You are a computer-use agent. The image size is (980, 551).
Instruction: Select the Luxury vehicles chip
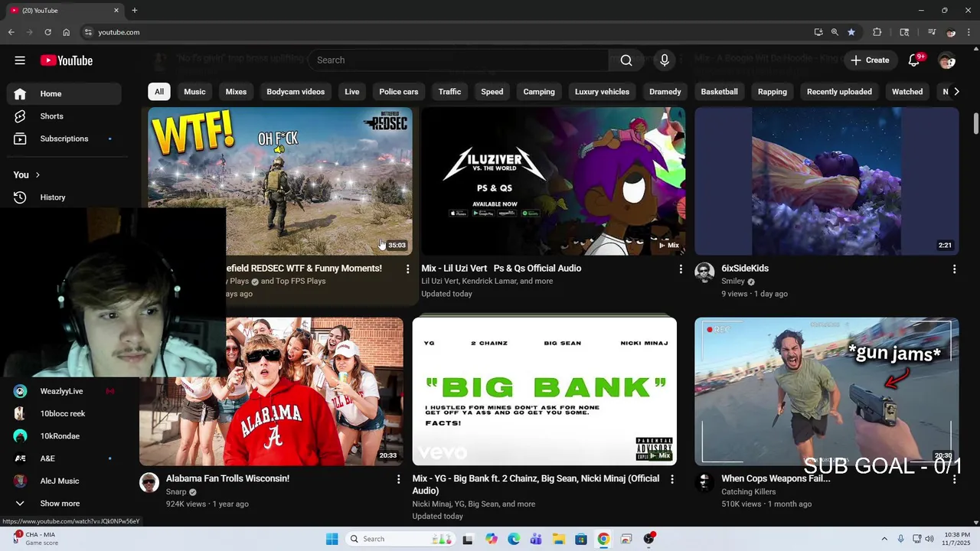tap(602, 92)
